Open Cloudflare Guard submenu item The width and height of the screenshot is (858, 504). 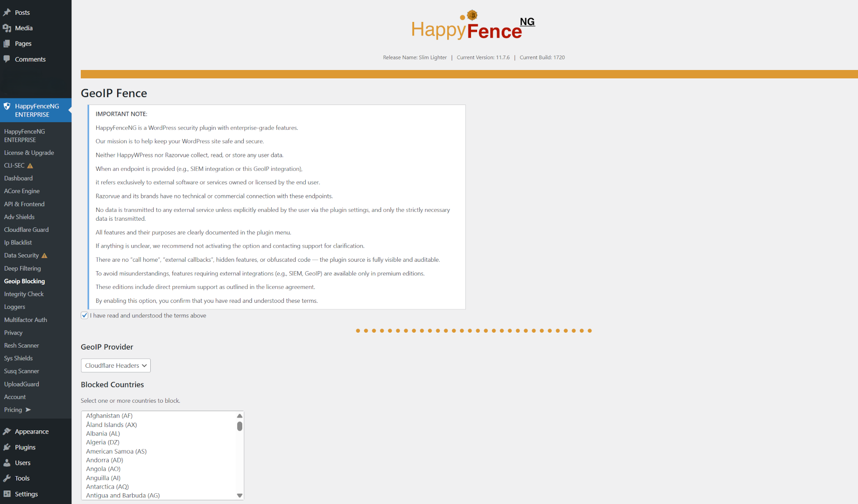coord(26,230)
